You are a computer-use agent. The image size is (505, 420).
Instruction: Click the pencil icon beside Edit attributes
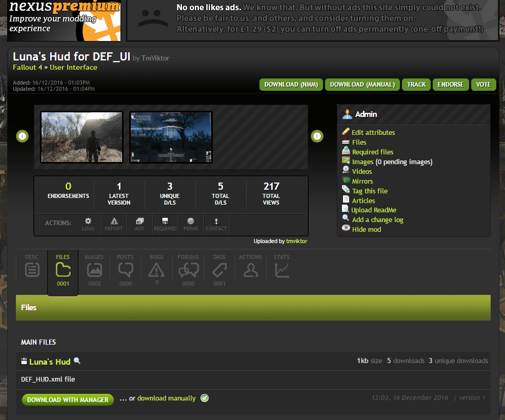click(x=346, y=131)
